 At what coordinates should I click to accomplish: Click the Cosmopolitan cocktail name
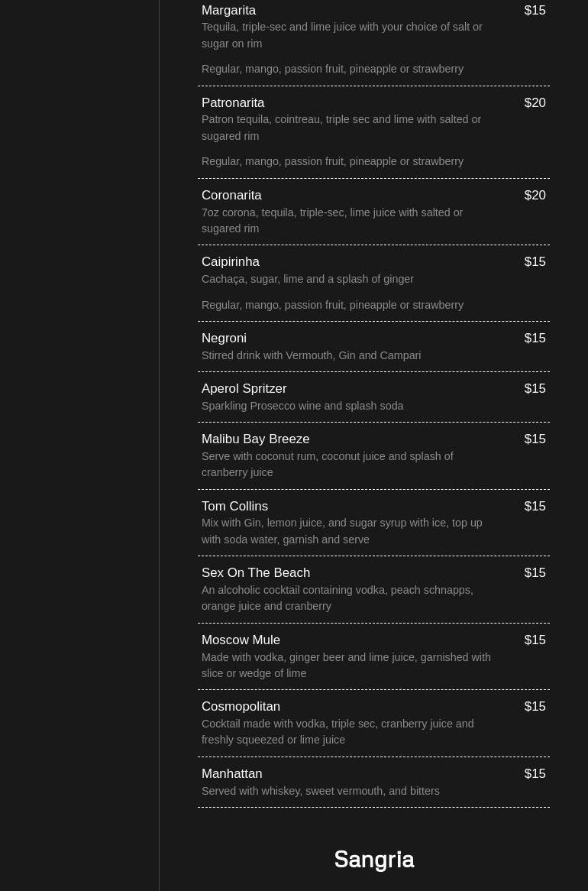point(241,707)
